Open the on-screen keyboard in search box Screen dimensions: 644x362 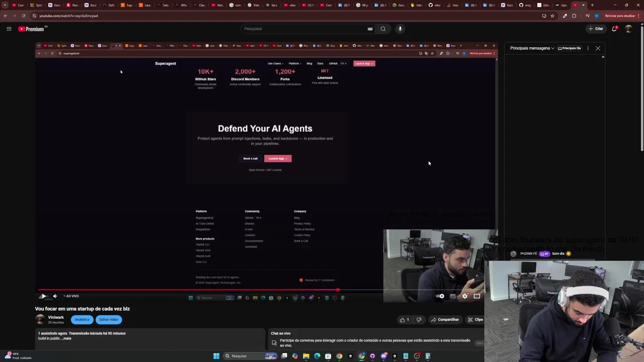point(370,29)
